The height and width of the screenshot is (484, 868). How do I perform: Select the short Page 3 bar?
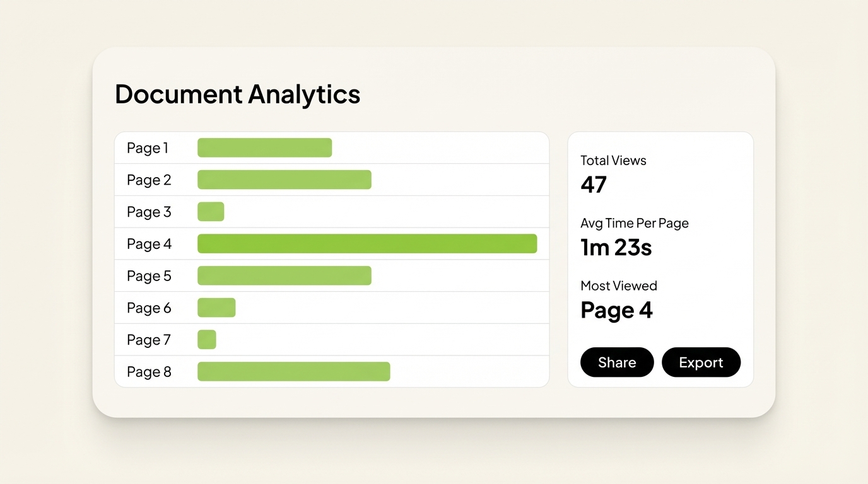(x=210, y=211)
